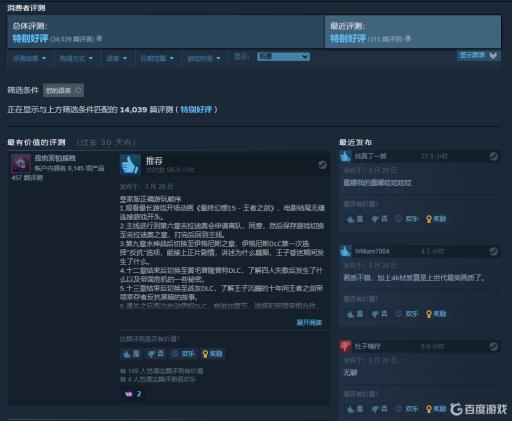Open the 显示 (display as) summary combo box

tap(283, 57)
